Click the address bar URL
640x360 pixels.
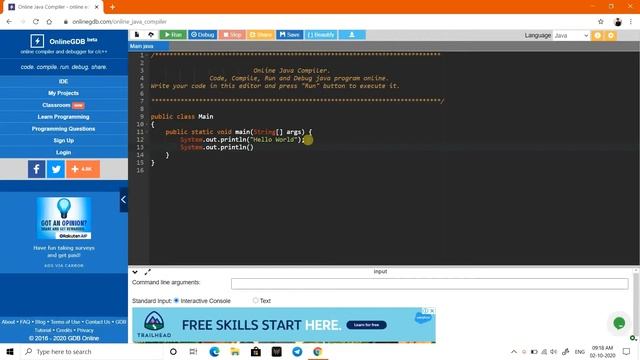[120, 22]
